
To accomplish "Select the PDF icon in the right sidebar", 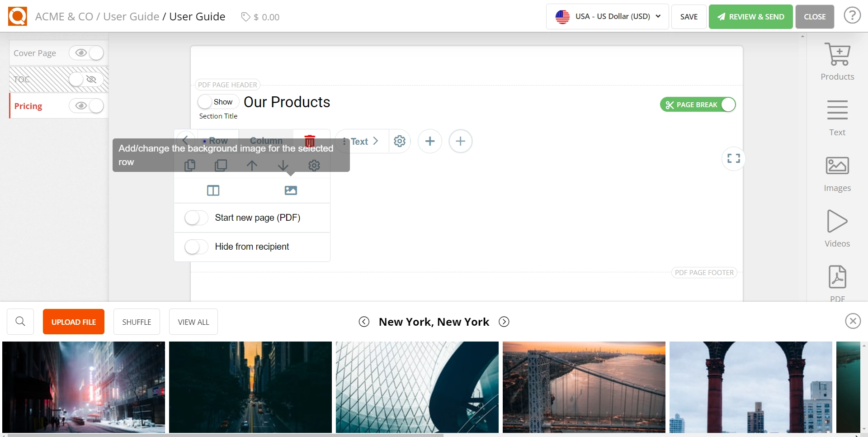I will pos(837,280).
